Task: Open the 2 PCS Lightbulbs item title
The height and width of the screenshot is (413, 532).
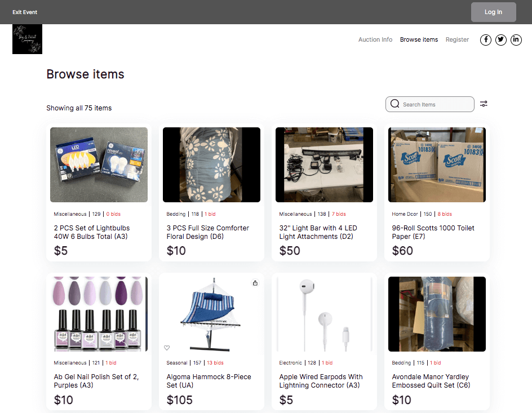Action: [95, 233]
